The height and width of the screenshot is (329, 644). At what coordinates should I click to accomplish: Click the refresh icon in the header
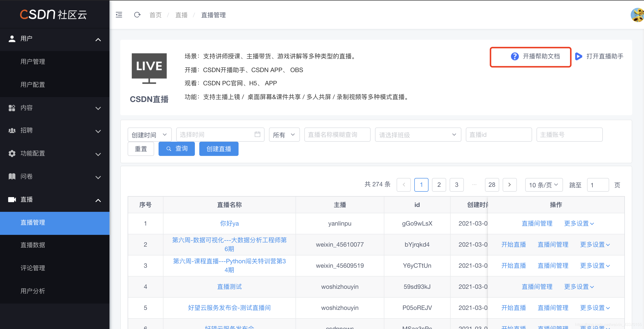point(137,15)
